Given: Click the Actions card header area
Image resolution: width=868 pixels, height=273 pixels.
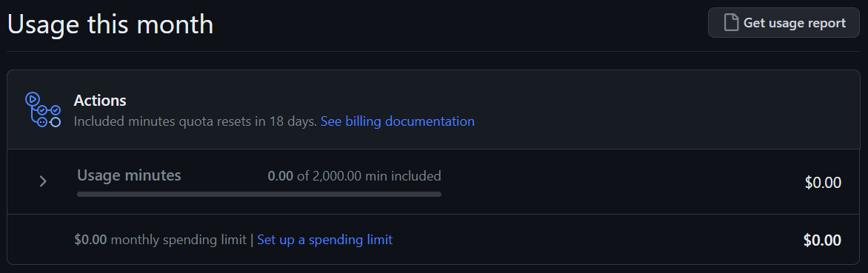Looking at the screenshot, I should [x=433, y=109].
